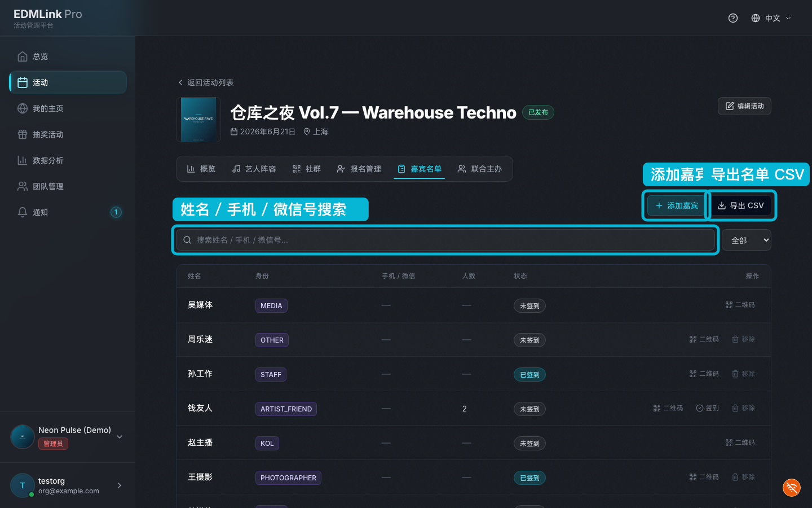Image resolution: width=812 pixels, height=508 pixels.
Task: Switch to the 艺人阵容 tab
Action: (254, 169)
